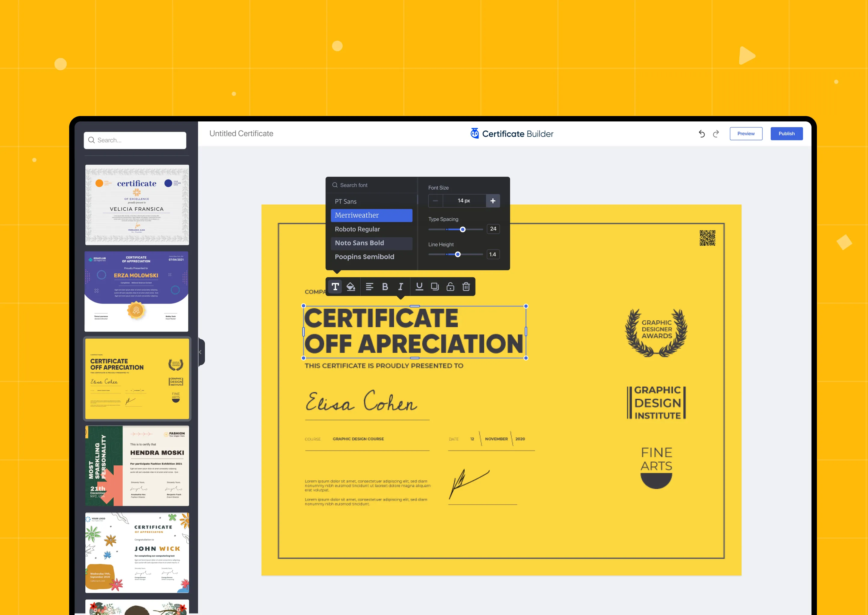Click the Certificate Builder logo icon
The height and width of the screenshot is (615, 868).
(474, 133)
